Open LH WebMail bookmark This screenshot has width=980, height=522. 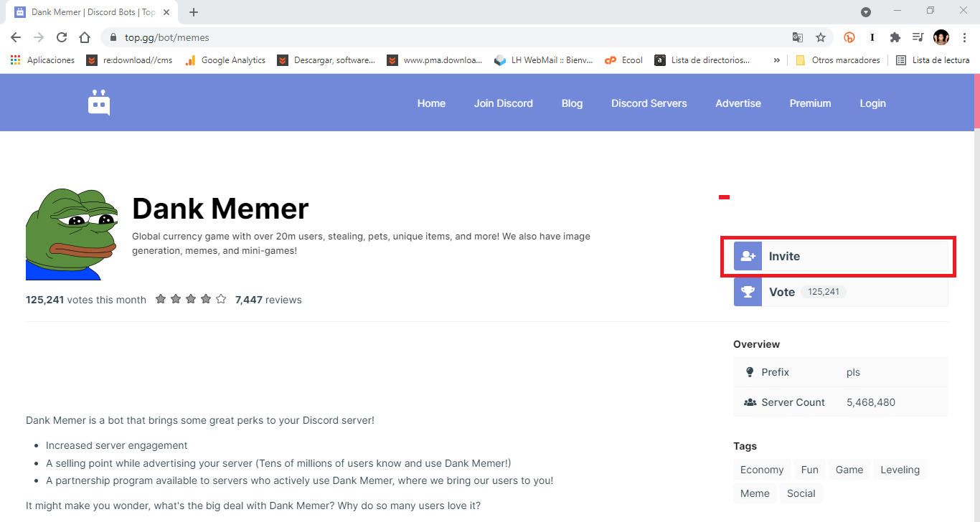pyautogui.click(x=545, y=60)
